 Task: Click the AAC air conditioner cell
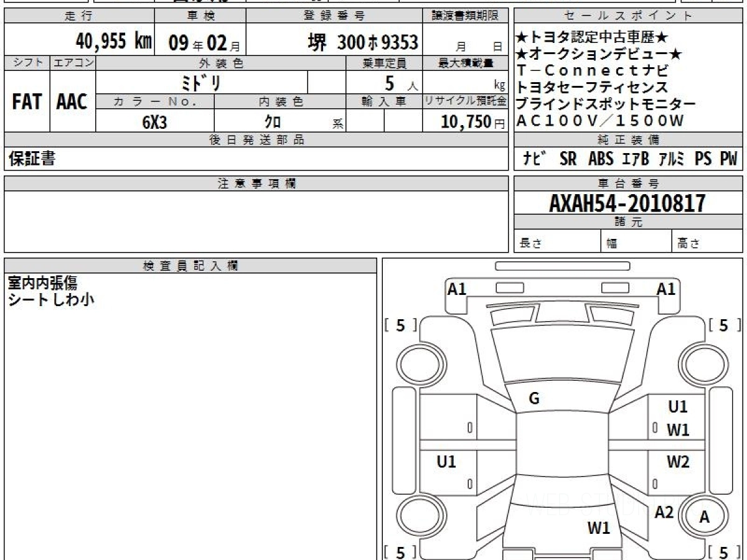point(72,102)
